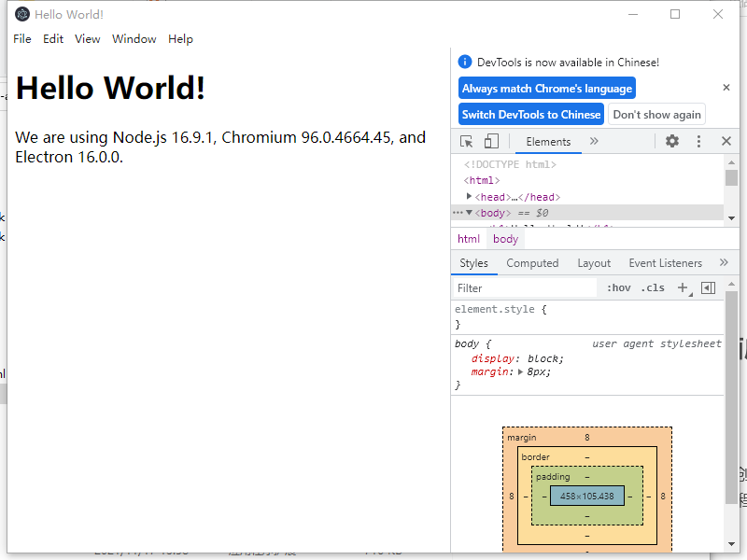Toggle element state with :hov
The image size is (747, 560).
click(618, 287)
